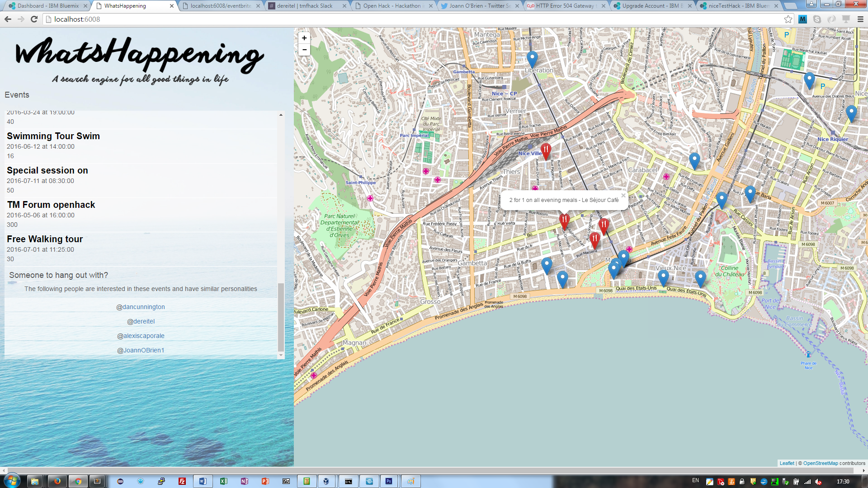Click red restaurant marker near Nice Ville
The width and height of the screenshot is (868, 488).
546,150
